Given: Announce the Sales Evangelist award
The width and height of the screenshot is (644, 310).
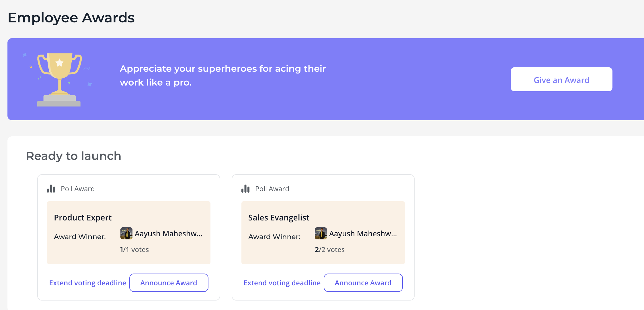Looking at the screenshot, I should click(x=363, y=283).
